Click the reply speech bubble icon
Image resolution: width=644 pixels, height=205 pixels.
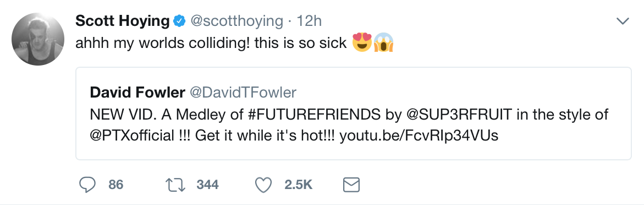coord(87,185)
